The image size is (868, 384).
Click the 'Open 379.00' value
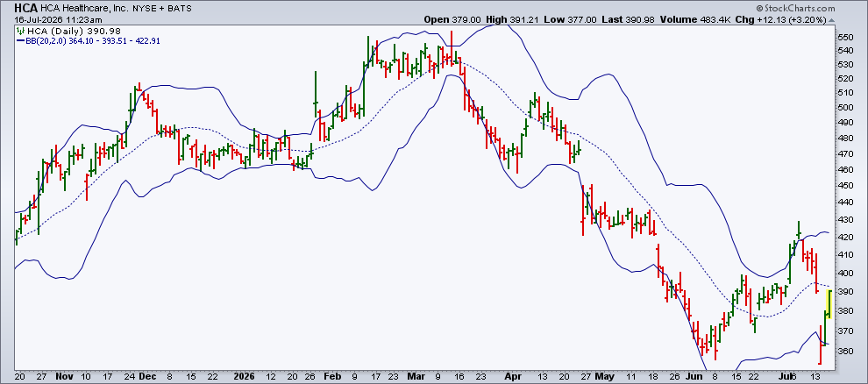click(x=452, y=19)
